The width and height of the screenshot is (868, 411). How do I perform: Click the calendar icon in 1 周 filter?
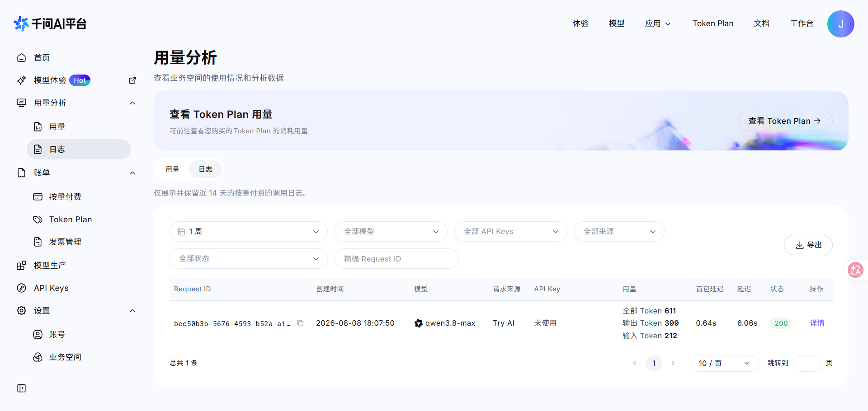[181, 232]
